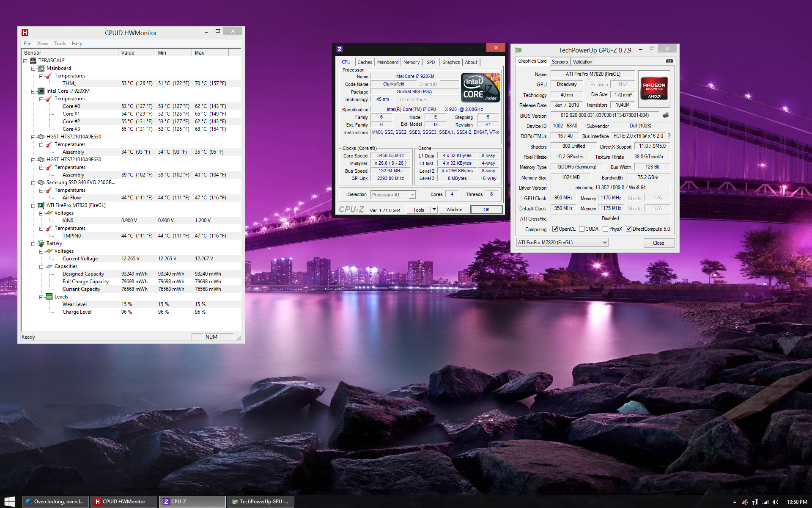Viewport: 812px width, 508px height.
Task: Click the Max column header in HWMonitor
Action: click(210, 52)
